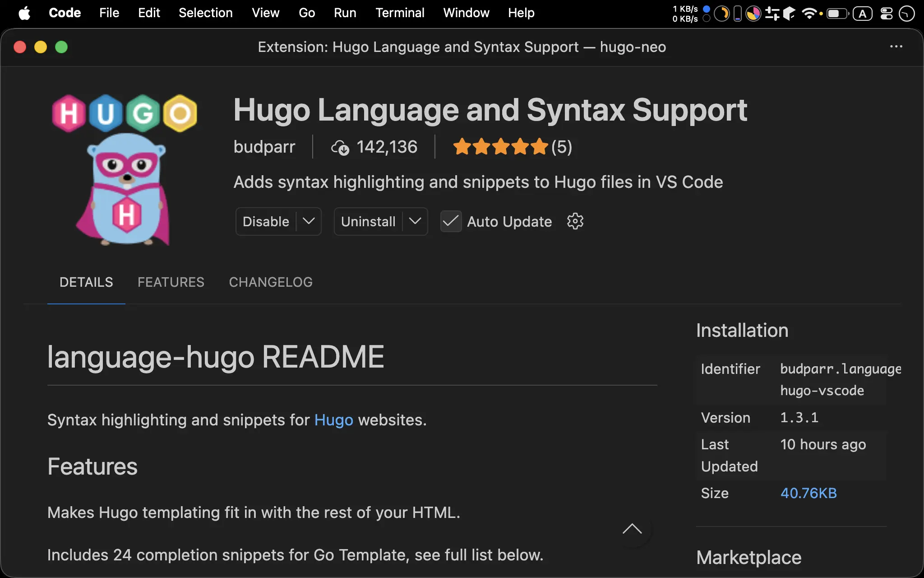Click the scroll-to-top arrow button
The height and width of the screenshot is (578, 924).
click(x=632, y=529)
